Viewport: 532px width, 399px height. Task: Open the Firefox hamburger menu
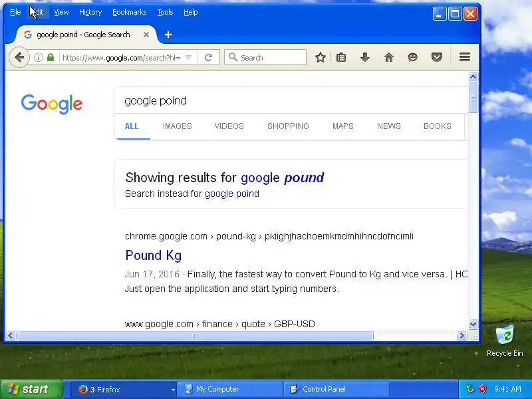(x=465, y=57)
